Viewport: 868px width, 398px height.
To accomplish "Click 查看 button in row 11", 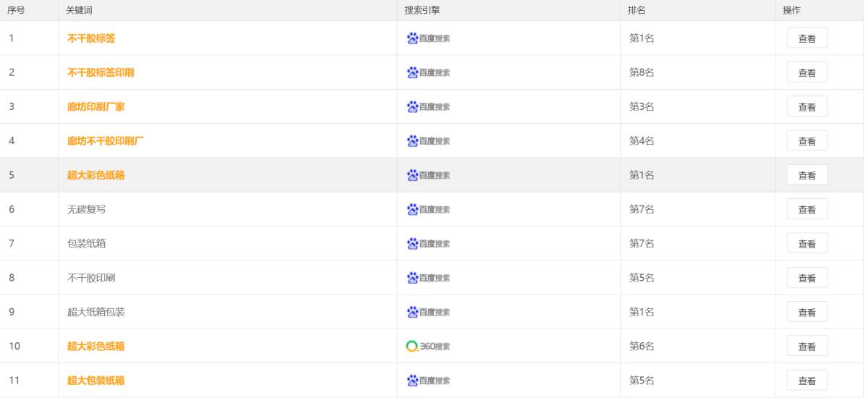I will click(x=807, y=381).
